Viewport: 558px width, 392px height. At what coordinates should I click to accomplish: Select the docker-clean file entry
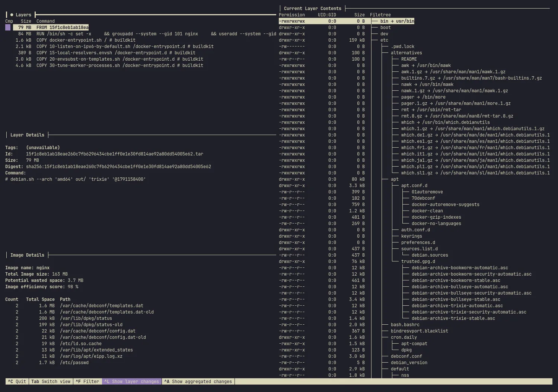(x=427, y=211)
